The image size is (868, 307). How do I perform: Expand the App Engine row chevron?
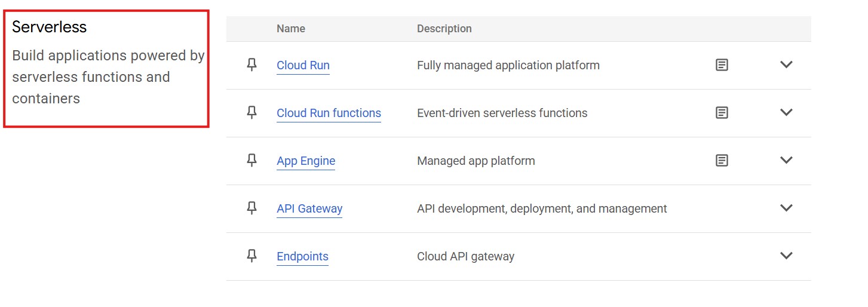coord(786,160)
